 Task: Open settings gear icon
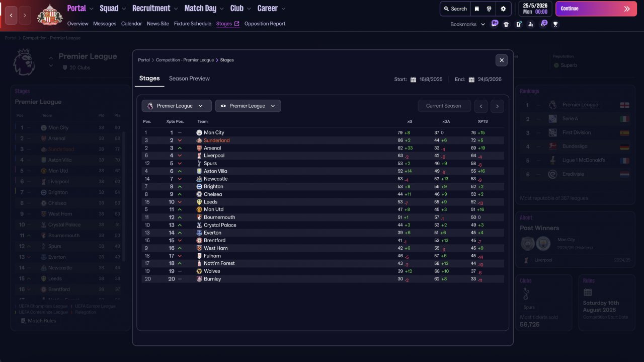[503, 9]
